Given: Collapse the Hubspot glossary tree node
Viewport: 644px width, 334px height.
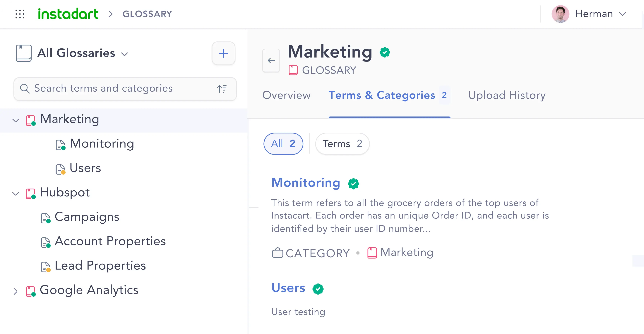Looking at the screenshot, I should (x=16, y=194).
